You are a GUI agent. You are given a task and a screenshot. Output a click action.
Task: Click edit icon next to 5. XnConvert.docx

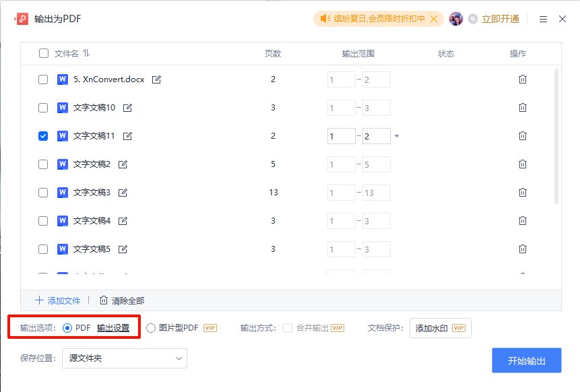156,79
